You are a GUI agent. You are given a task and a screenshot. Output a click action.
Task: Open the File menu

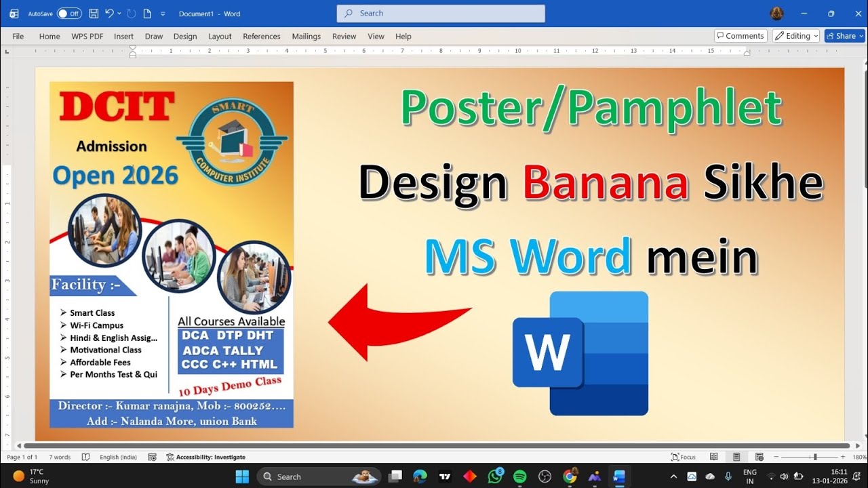click(x=18, y=37)
